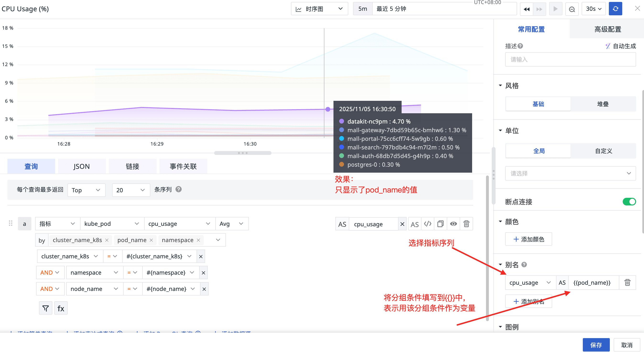Click the 添加颜色 button
644x352 pixels.
[529, 239]
